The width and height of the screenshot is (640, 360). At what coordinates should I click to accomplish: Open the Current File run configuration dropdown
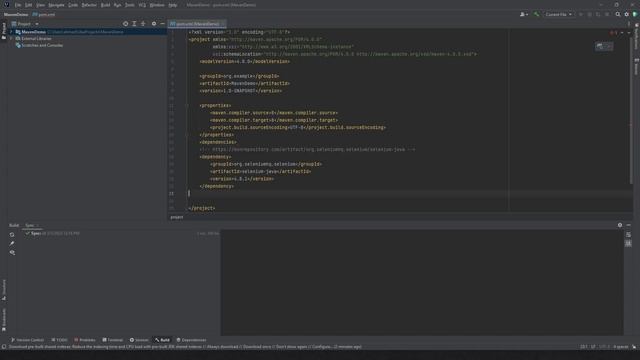[x=558, y=14]
